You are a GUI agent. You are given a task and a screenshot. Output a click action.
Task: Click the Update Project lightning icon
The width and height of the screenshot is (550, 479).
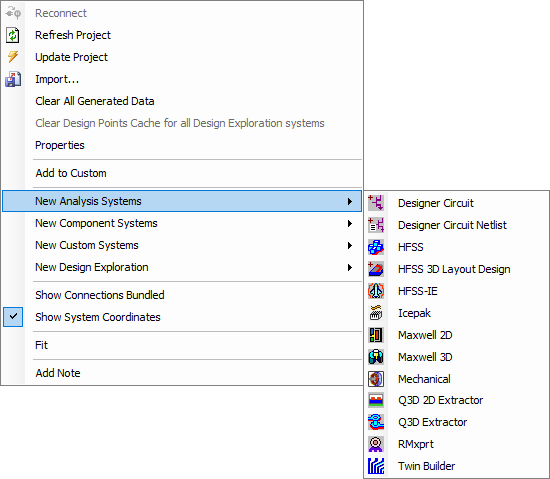click(13, 56)
